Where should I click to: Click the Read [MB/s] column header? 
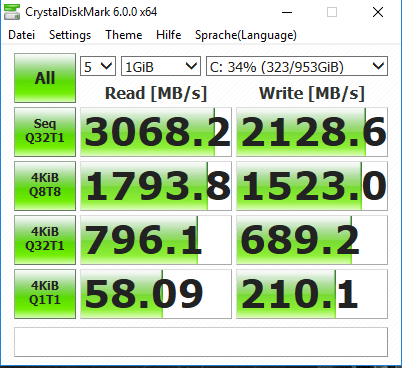pyautogui.click(x=156, y=93)
